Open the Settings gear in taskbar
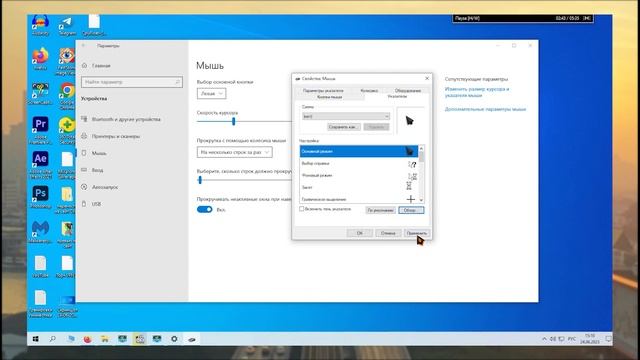 coord(174,339)
